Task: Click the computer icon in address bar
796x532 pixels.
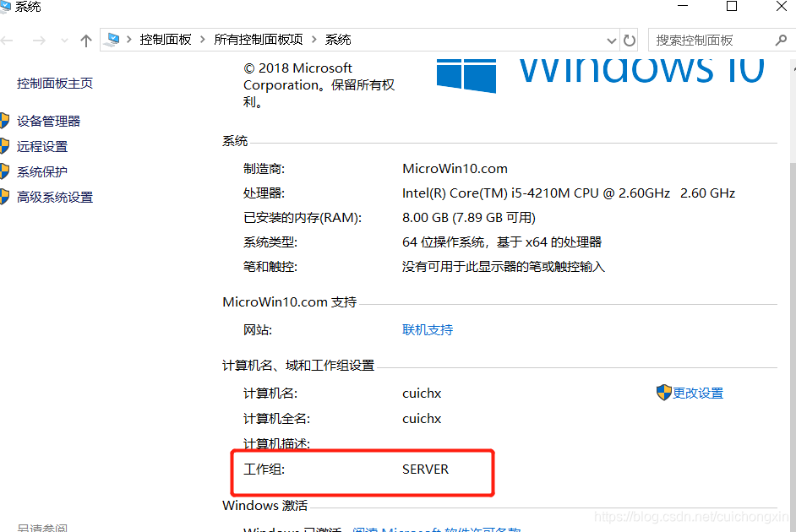Action: [112, 40]
